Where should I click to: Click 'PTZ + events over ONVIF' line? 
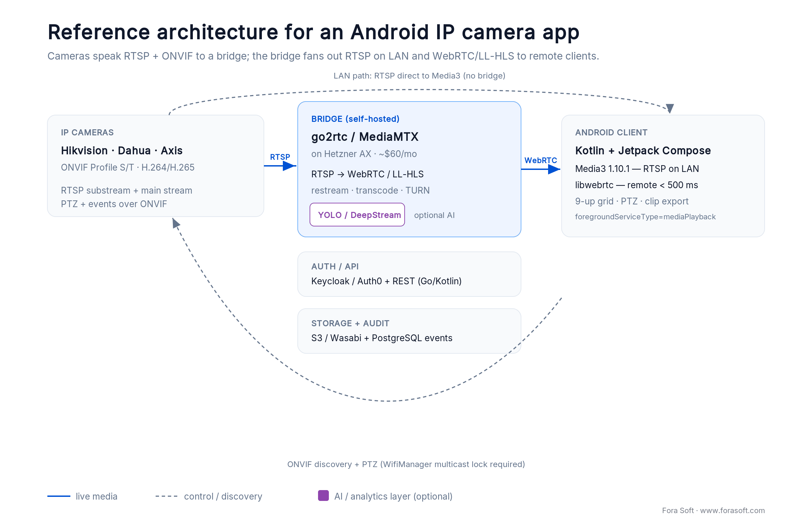[114, 204]
